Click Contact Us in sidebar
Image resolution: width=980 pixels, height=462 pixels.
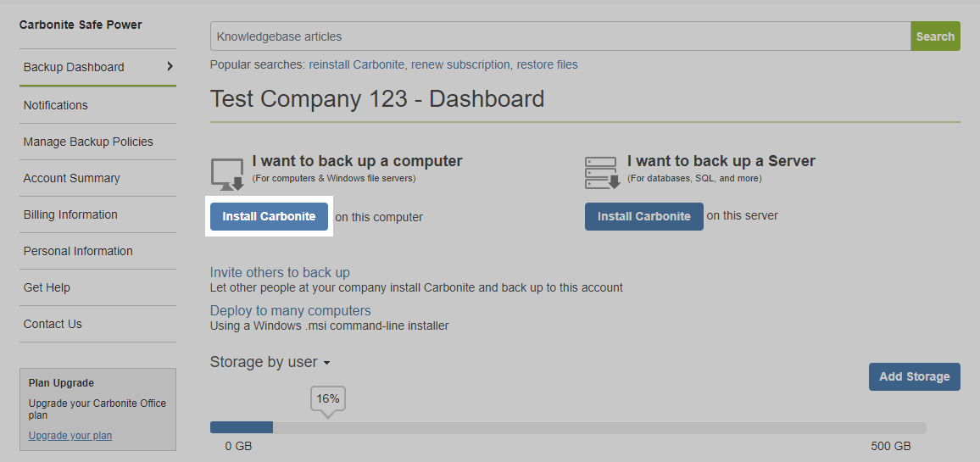tap(53, 324)
